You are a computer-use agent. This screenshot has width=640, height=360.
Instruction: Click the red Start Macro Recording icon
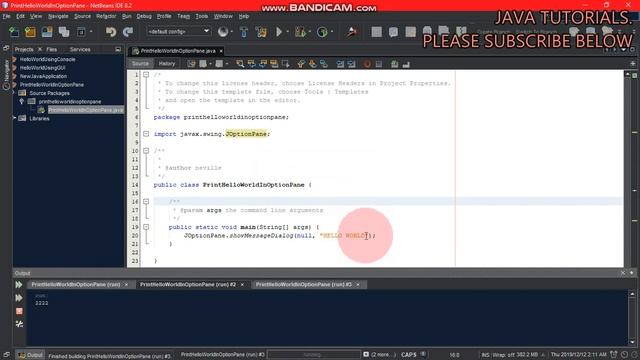pos(367,64)
